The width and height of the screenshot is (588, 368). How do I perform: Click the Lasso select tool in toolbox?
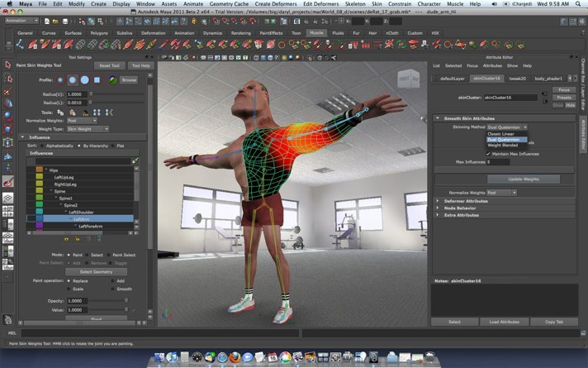click(x=7, y=77)
